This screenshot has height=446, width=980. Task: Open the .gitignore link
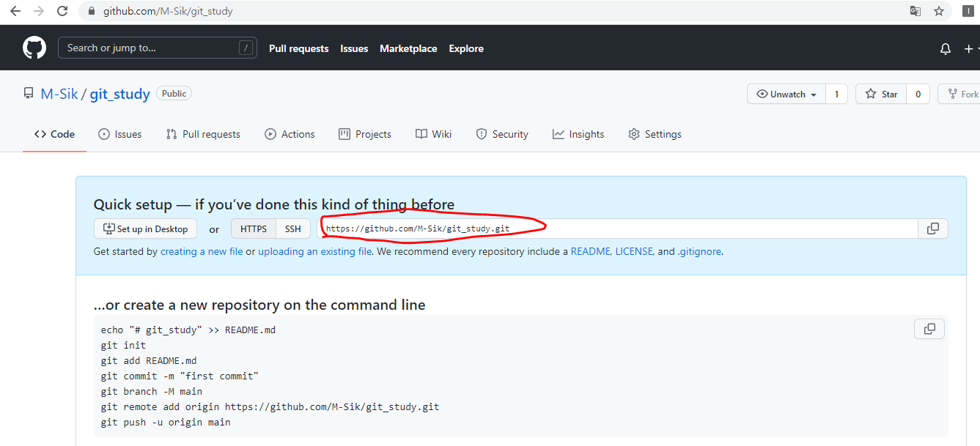(699, 251)
